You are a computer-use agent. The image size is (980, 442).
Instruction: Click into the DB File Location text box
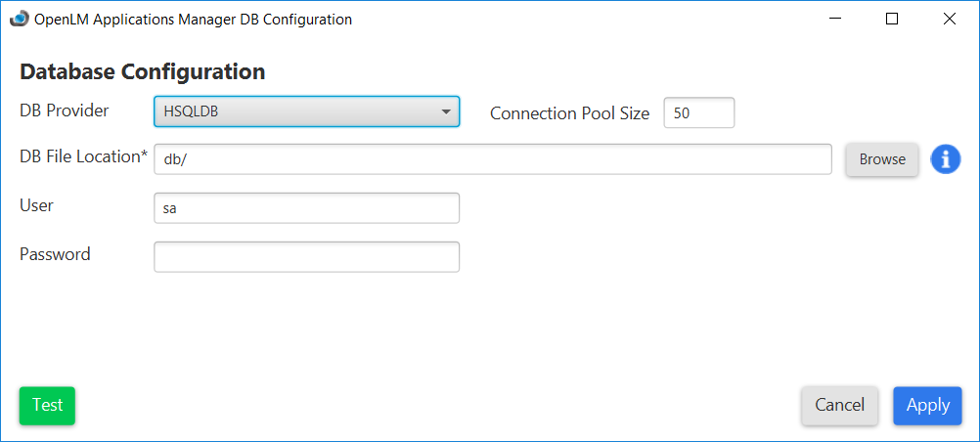click(493, 159)
